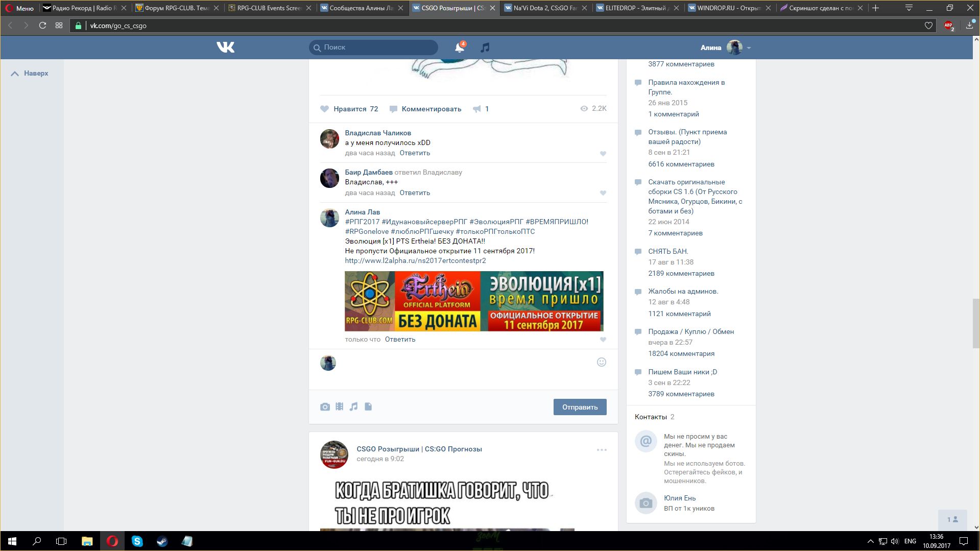Screen dimensions: 980x551
Task: Open topic Пишем Ваши ники ;D
Action: [x=682, y=372]
